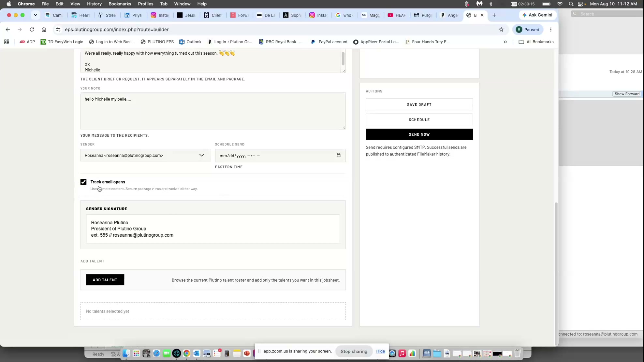The width and height of the screenshot is (644, 362).
Task: Open the Profiles menu
Action: 145,4
